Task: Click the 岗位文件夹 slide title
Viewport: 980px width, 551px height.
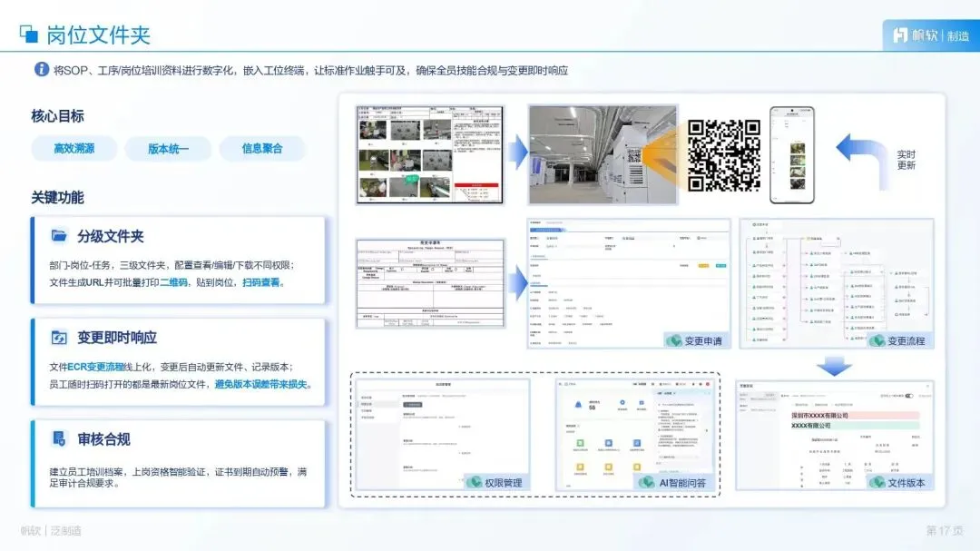Action: [99, 35]
